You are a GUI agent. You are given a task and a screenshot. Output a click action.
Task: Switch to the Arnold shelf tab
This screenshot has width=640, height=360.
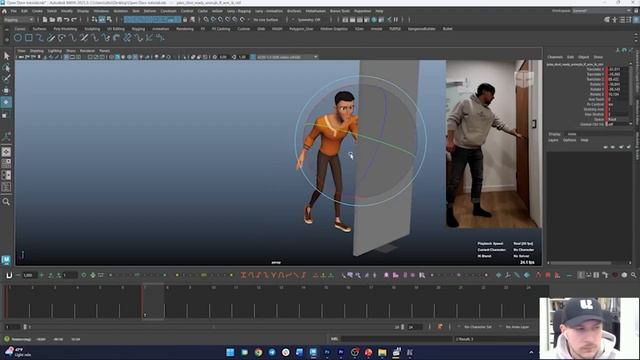click(376, 29)
